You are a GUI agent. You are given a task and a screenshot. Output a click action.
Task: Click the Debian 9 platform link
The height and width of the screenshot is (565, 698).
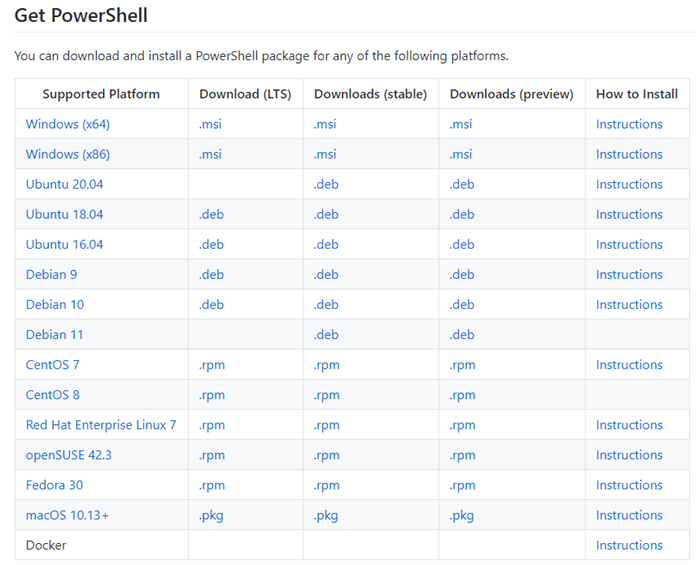(x=51, y=274)
